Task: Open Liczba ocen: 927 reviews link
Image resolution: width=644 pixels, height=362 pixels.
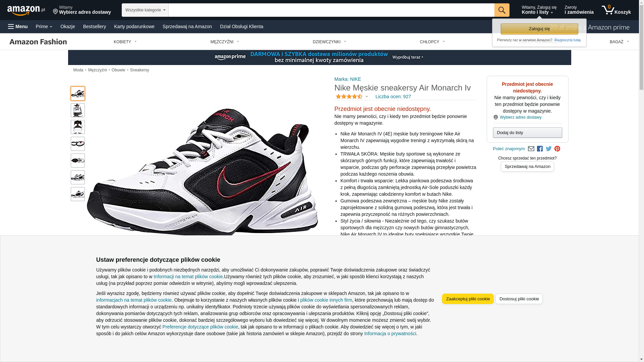Action: point(393,97)
